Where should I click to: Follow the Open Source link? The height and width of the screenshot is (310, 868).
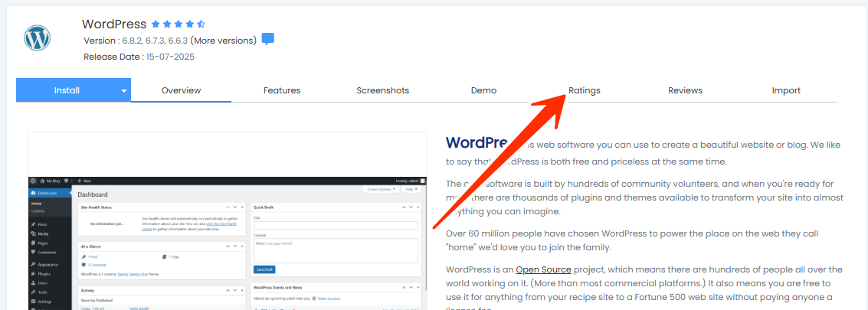(x=544, y=269)
